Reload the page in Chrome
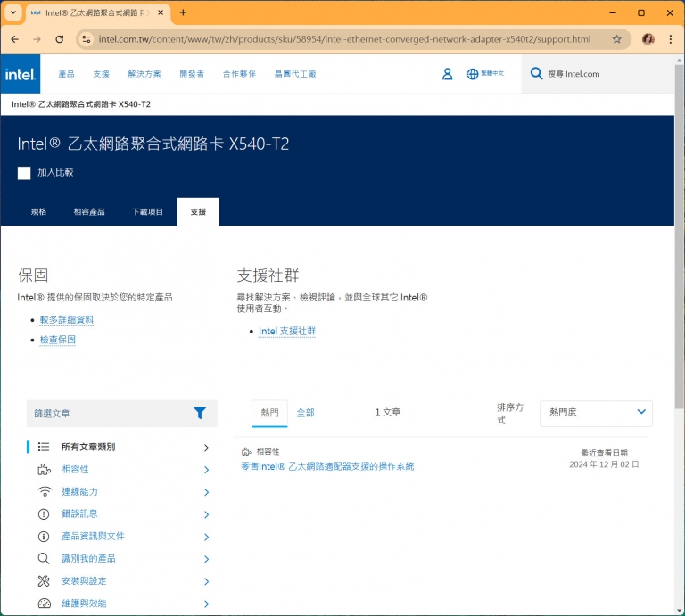 (x=60, y=39)
